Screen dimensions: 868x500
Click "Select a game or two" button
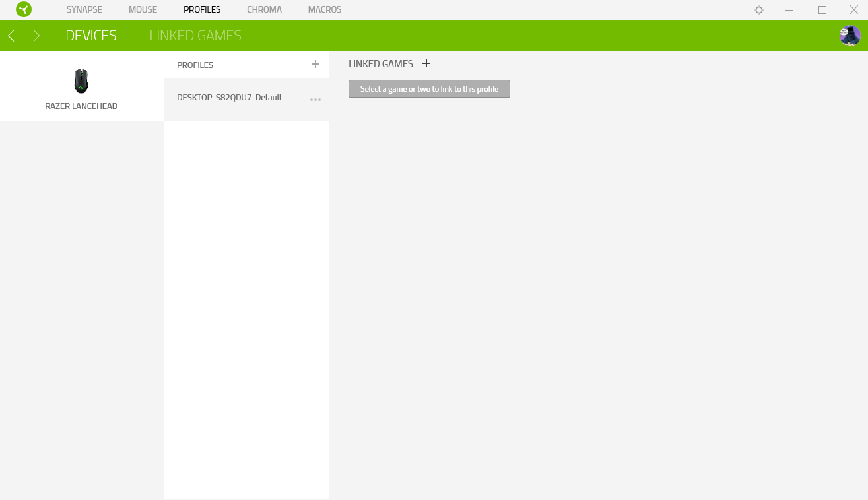coord(429,89)
